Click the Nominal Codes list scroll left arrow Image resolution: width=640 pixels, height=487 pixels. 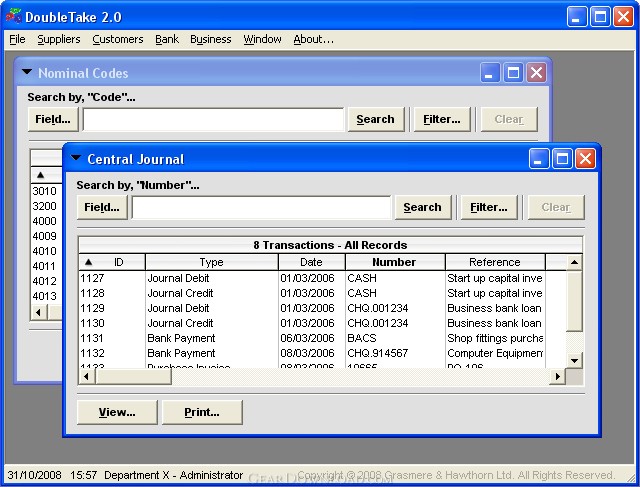pyautogui.click(x=39, y=313)
